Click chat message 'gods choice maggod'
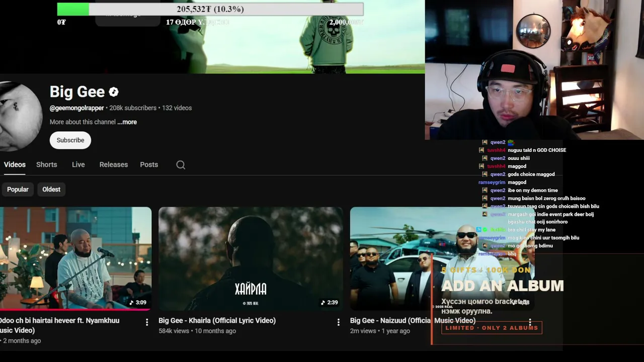This screenshot has height=362, width=644. pos(531,174)
